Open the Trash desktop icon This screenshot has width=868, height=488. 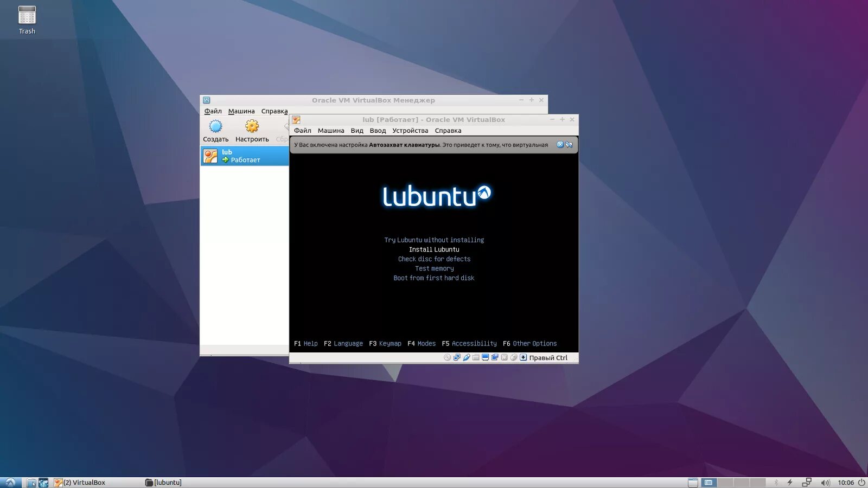(x=27, y=20)
